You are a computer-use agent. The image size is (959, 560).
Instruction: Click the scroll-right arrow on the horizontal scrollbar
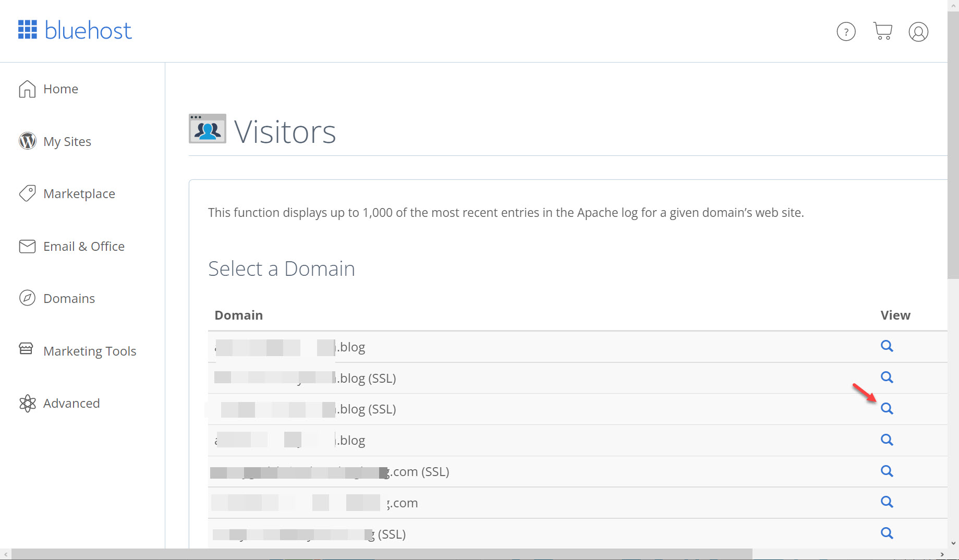click(942, 554)
